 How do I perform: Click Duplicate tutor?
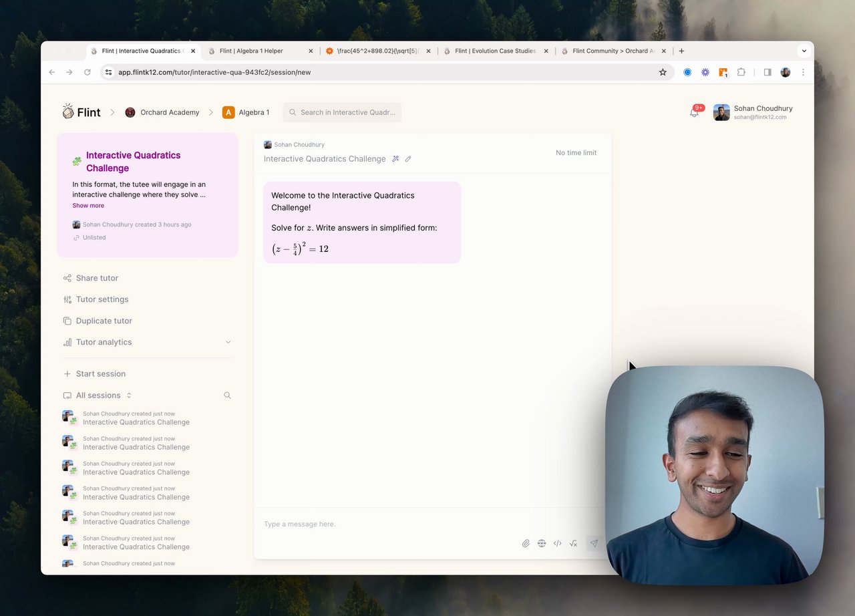click(x=104, y=321)
